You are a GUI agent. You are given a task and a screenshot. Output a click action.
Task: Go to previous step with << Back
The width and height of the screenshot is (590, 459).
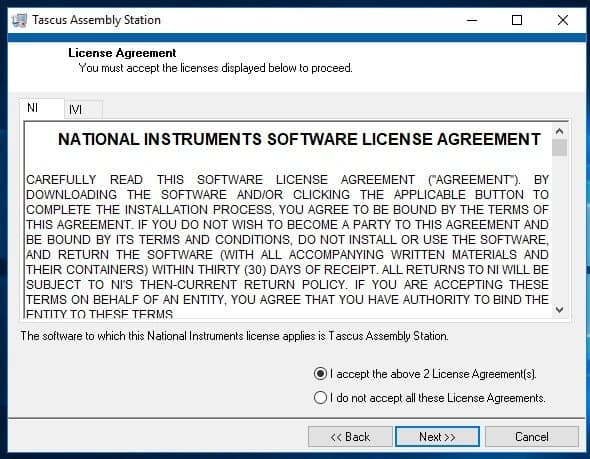tap(350, 436)
